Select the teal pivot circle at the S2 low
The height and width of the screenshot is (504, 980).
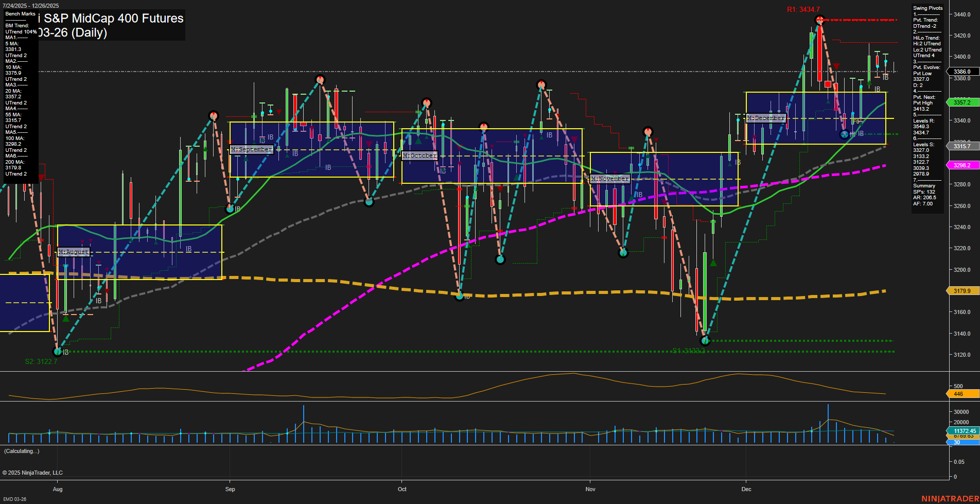[x=57, y=351]
